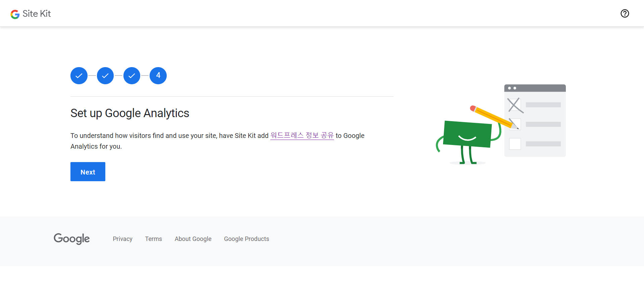Click the help question mark icon
Screen dimensions: 644x300
tap(625, 13)
